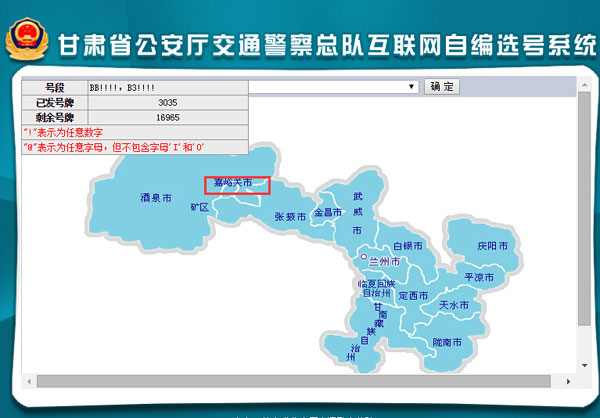This screenshot has width=600, height=418.
Task: Select 天水市 on the map
Action: tap(454, 305)
